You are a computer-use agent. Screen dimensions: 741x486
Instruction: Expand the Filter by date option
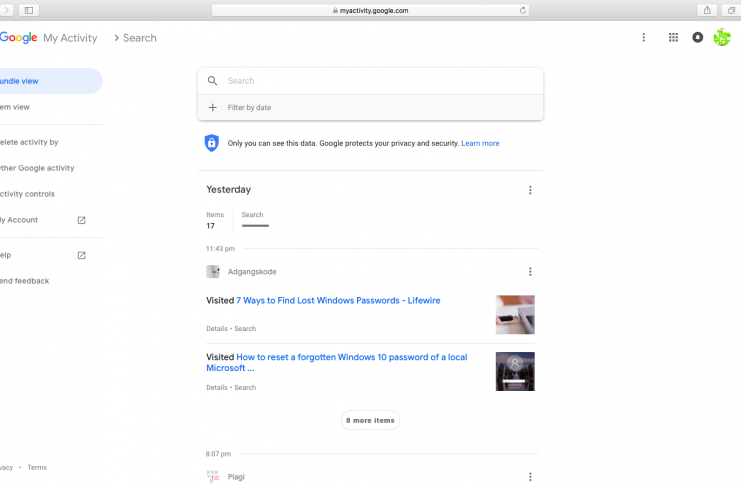(x=370, y=108)
